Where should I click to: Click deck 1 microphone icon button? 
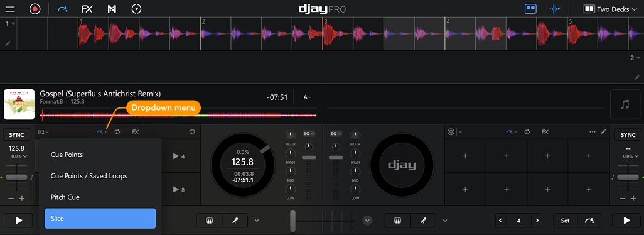[x=235, y=220]
